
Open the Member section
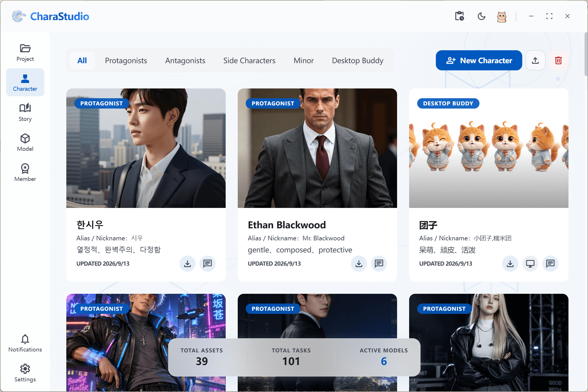25,173
